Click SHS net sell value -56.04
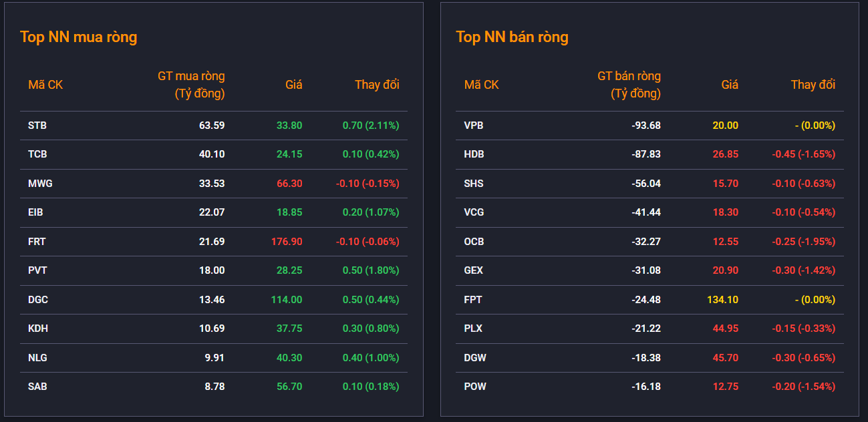868x422 pixels. (x=646, y=184)
